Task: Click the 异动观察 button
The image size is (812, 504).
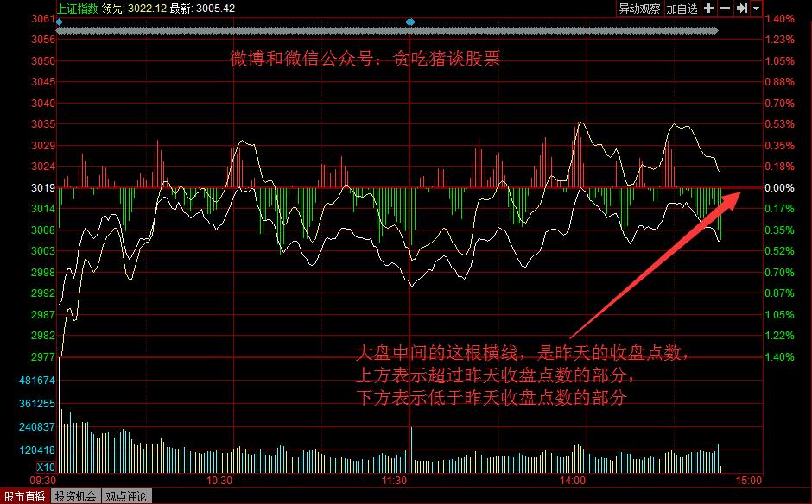Action: point(639,9)
